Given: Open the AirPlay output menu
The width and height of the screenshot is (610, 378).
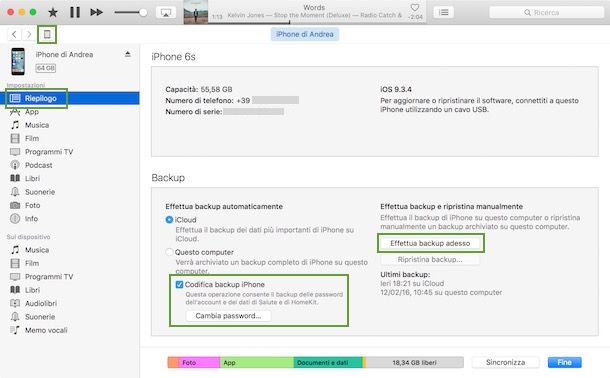Looking at the screenshot, I should (166, 12).
